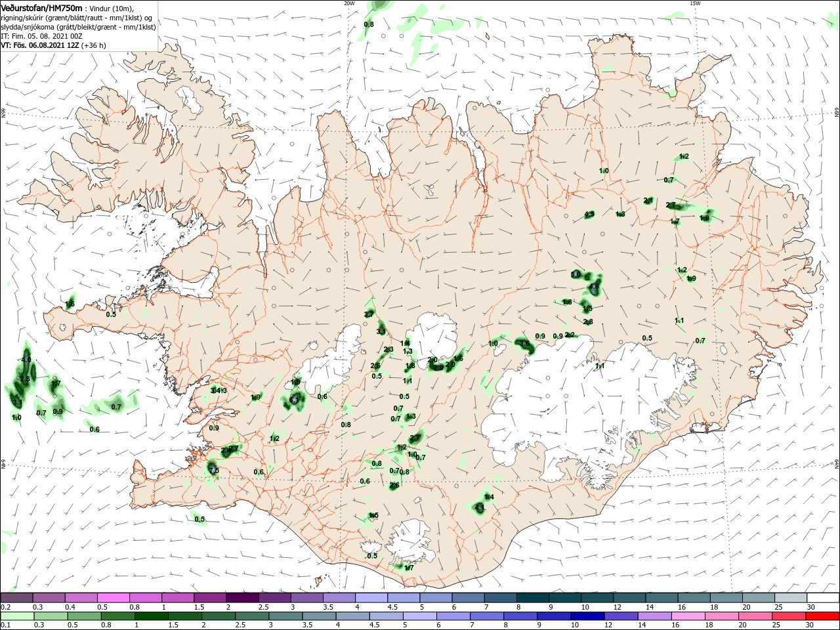Click the bright red 30 rain legend swatch
Image resolution: width=840 pixels, height=630 pixels.
tap(823, 616)
